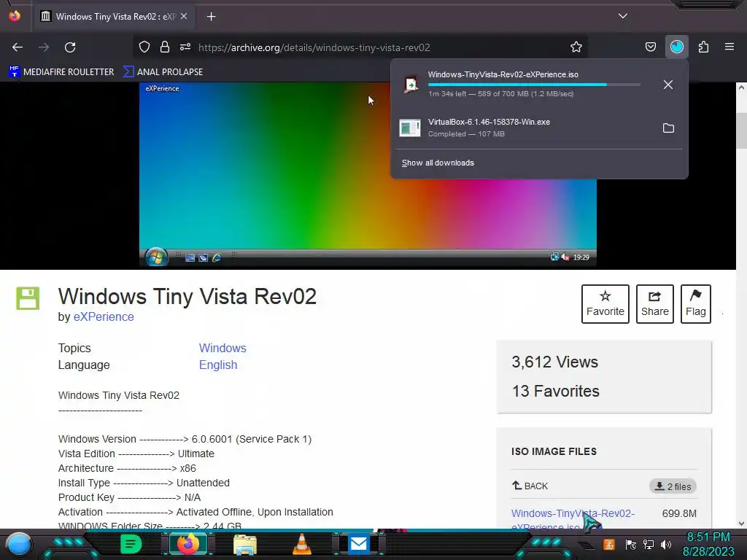Launch VLC media player from taskbar

[301, 544]
